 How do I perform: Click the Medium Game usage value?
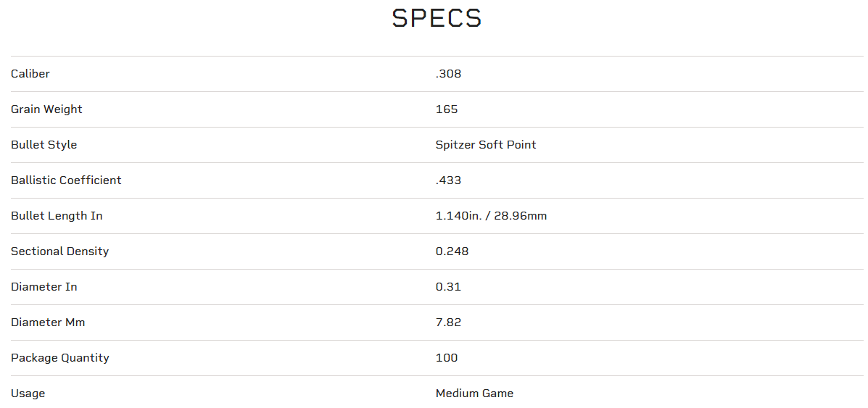(474, 394)
